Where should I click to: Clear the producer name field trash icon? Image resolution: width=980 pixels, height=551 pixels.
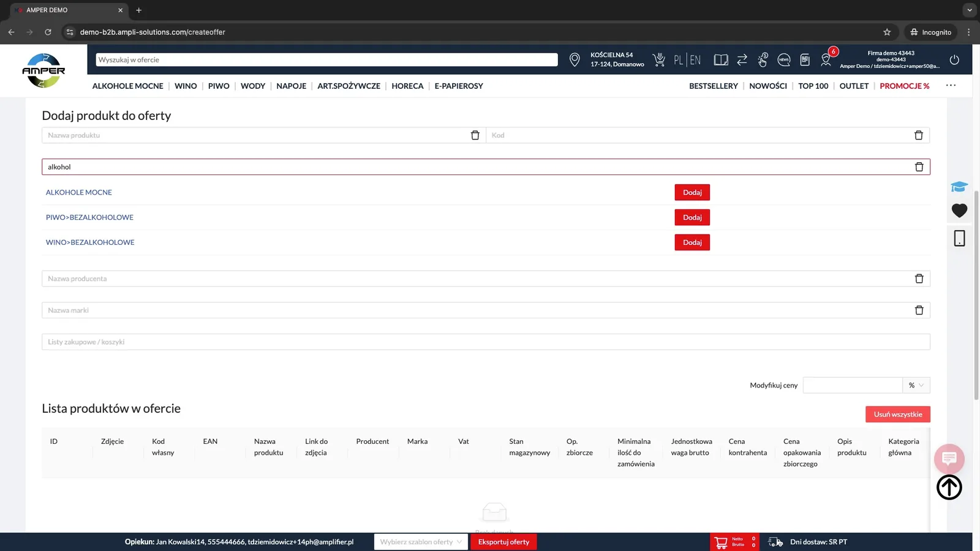919,279
